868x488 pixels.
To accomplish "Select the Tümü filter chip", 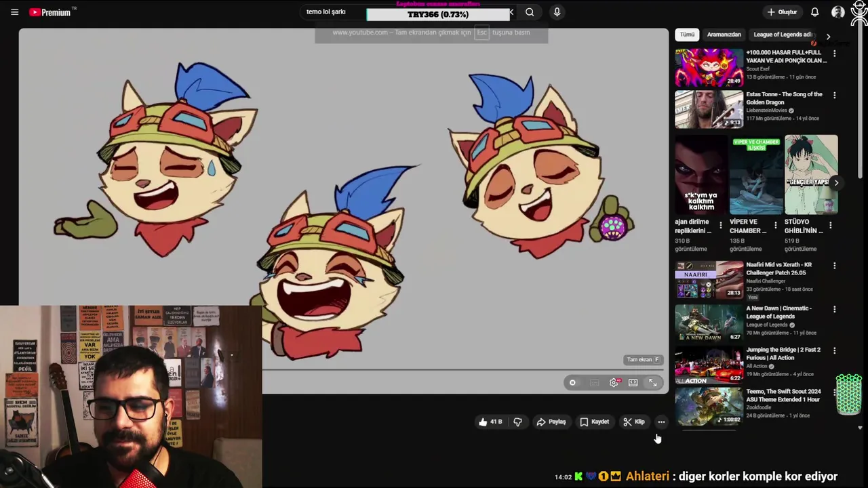I will pyautogui.click(x=687, y=35).
